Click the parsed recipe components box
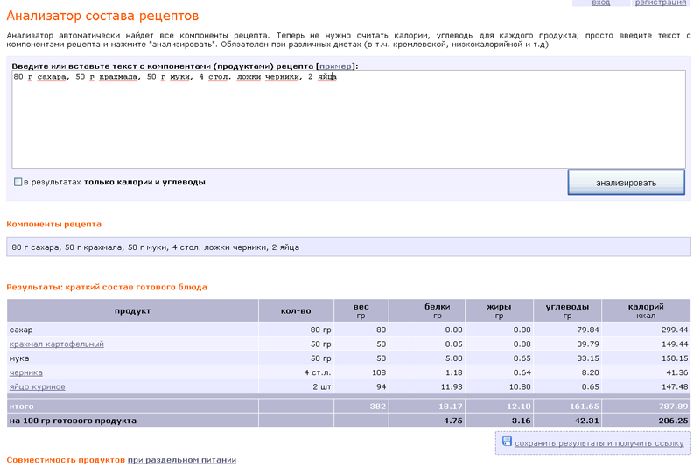The image size is (700, 466). 346,246
